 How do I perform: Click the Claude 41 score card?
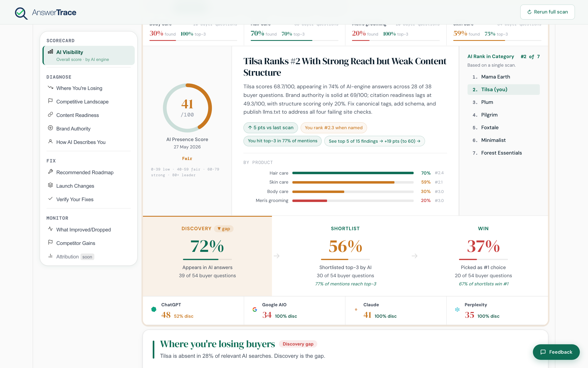point(396,311)
